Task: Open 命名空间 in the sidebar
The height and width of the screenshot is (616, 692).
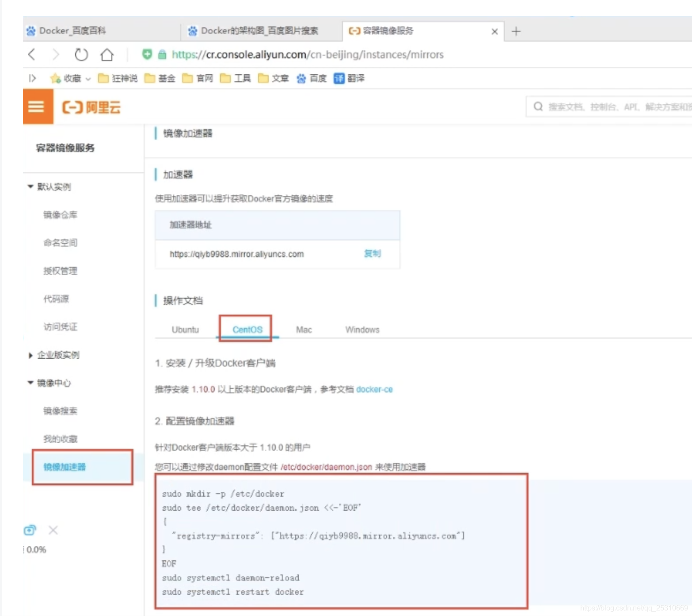Action: [60, 243]
